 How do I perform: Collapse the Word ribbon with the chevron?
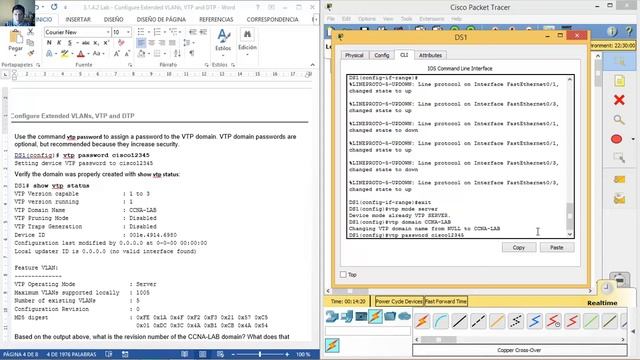click(x=313, y=64)
